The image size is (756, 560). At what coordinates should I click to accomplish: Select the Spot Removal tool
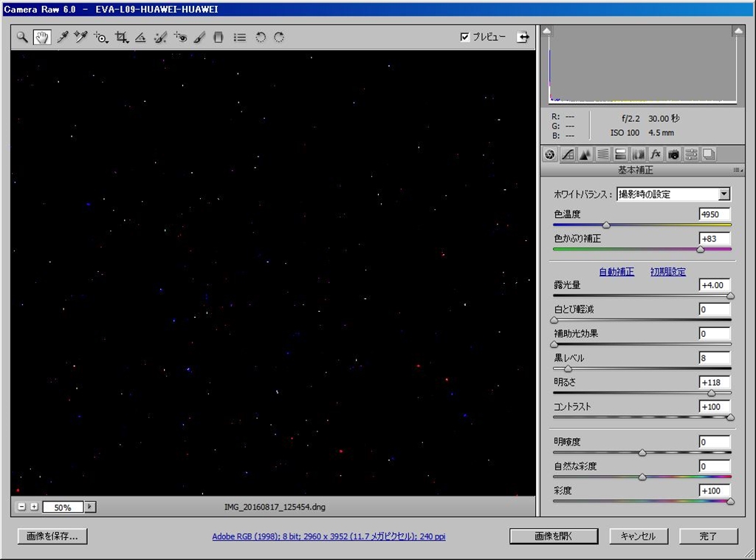tap(160, 37)
